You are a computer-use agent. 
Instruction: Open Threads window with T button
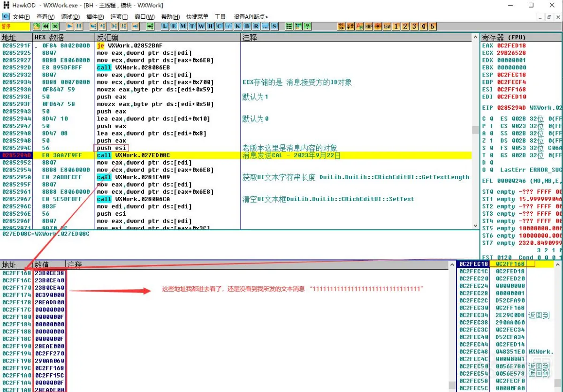(x=192, y=26)
